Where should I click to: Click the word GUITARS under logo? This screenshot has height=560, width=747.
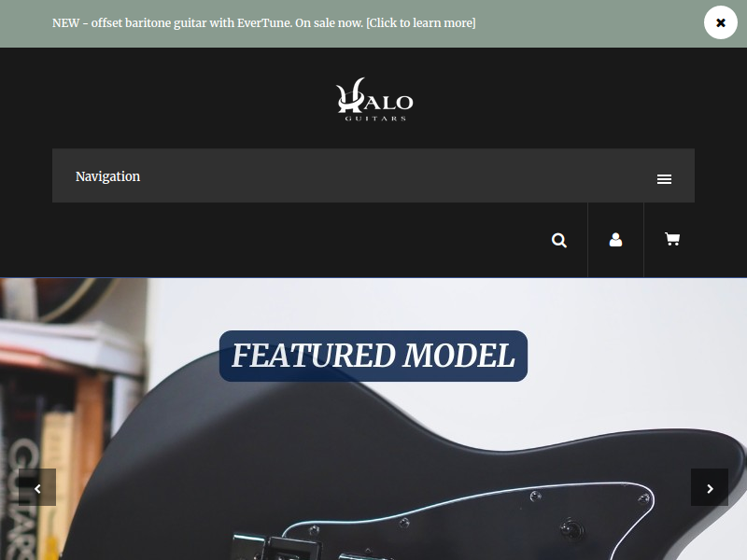coord(375,119)
